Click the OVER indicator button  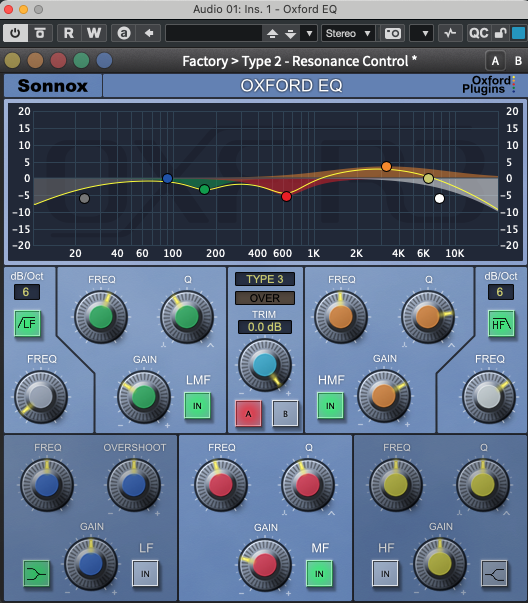(x=265, y=298)
